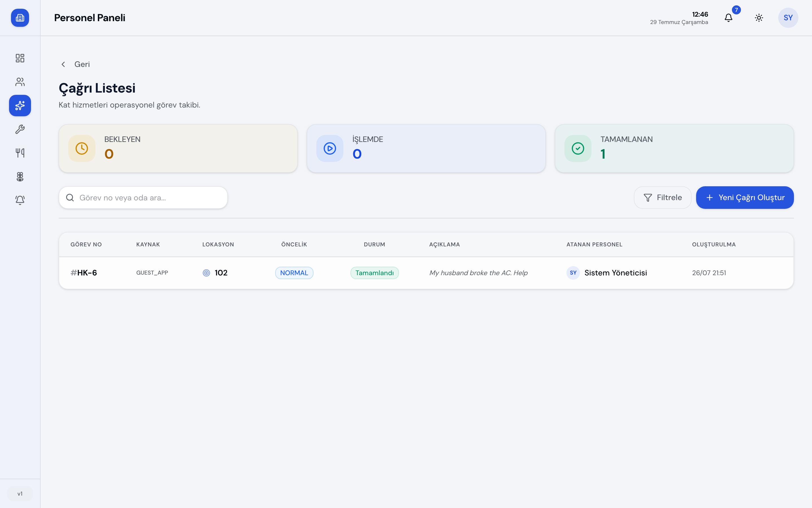Image resolution: width=812 pixels, height=508 pixels.
Task: Go back using the Geri link
Action: (x=75, y=64)
